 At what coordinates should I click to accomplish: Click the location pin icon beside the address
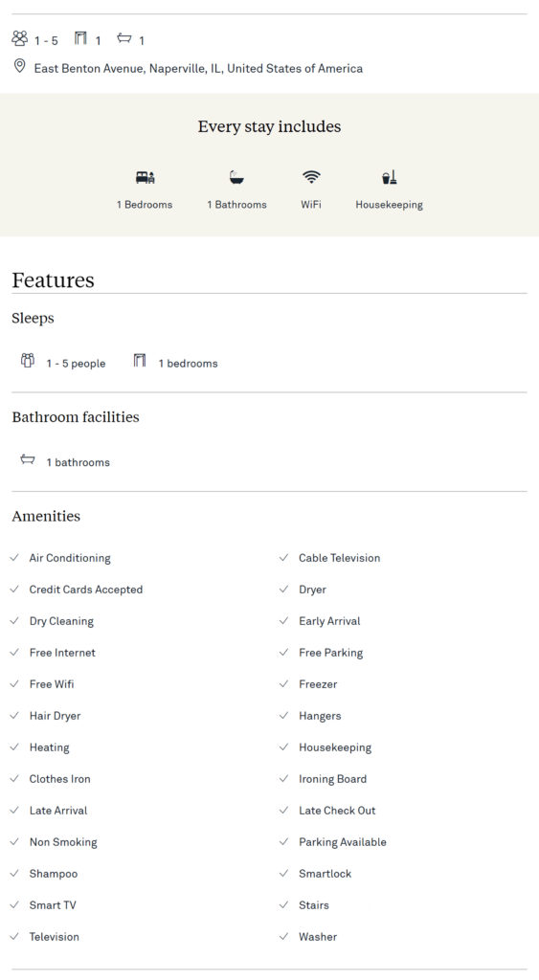pyautogui.click(x=19, y=66)
